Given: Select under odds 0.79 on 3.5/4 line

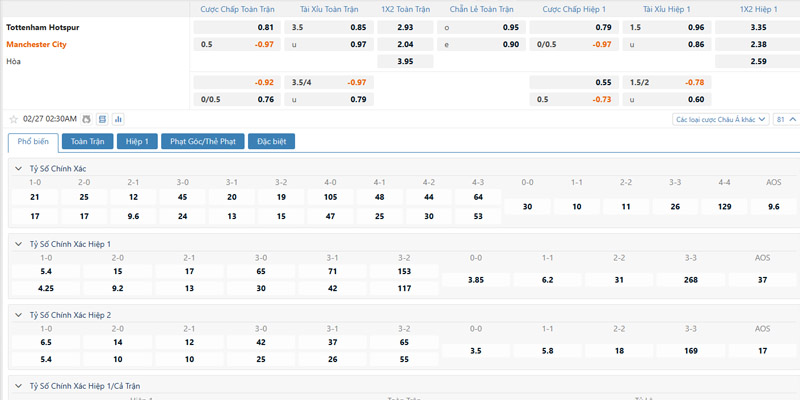Looking at the screenshot, I should point(329,99).
